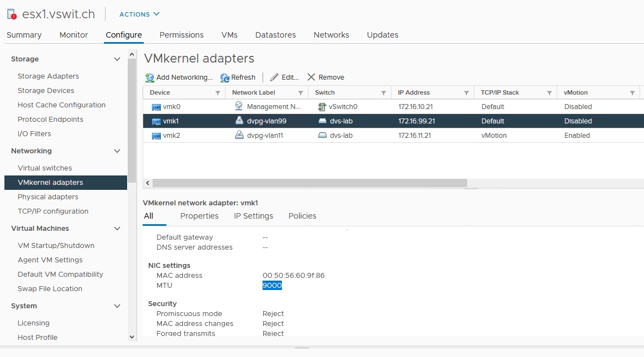Click the Edit pencil icon
The width and height of the screenshot is (644, 357).
coord(274,77)
